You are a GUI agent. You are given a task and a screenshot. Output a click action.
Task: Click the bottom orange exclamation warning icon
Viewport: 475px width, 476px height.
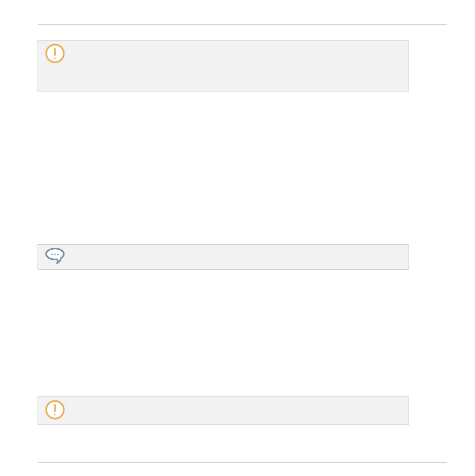[55, 410]
